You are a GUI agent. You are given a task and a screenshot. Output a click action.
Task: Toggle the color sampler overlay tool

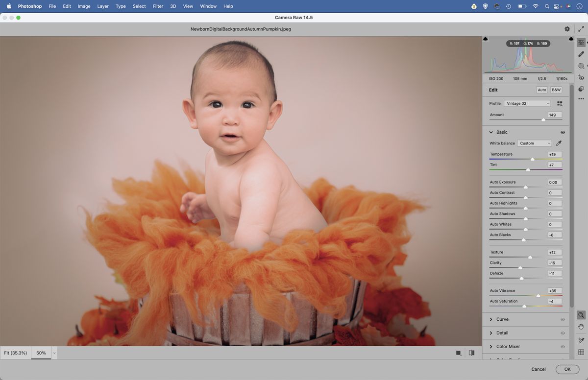[x=581, y=340]
